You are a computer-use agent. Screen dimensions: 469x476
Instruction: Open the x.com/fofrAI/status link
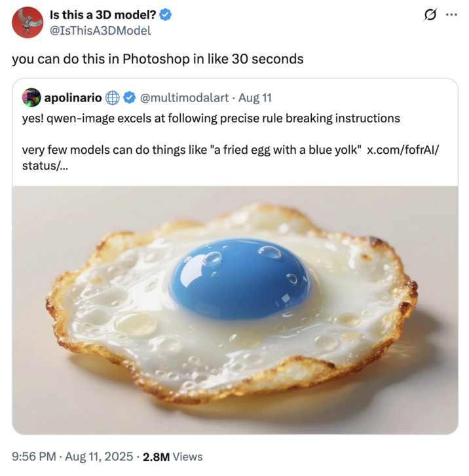pyautogui.click(x=402, y=150)
